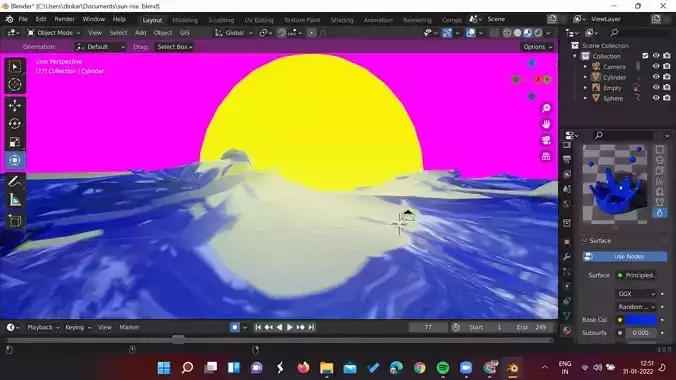Open Spotify from the taskbar
This screenshot has width=676, height=380.
coord(443,368)
